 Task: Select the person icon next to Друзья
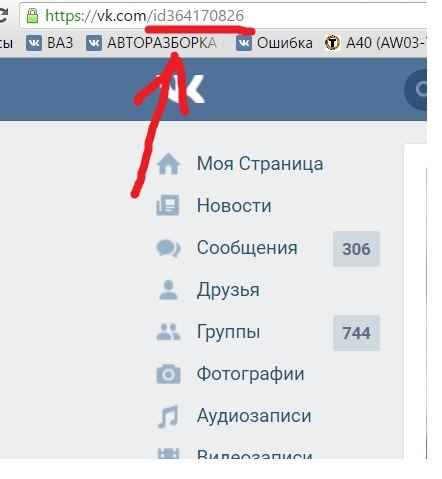point(168,290)
